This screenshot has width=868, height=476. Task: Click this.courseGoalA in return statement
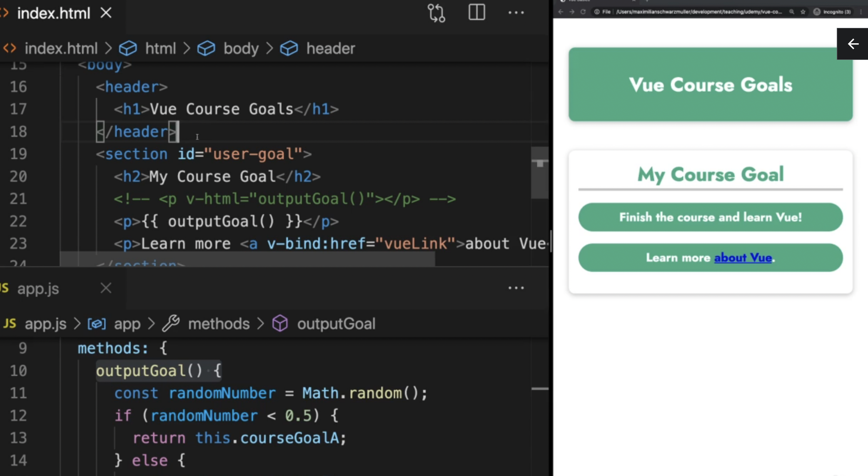(x=267, y=438)
